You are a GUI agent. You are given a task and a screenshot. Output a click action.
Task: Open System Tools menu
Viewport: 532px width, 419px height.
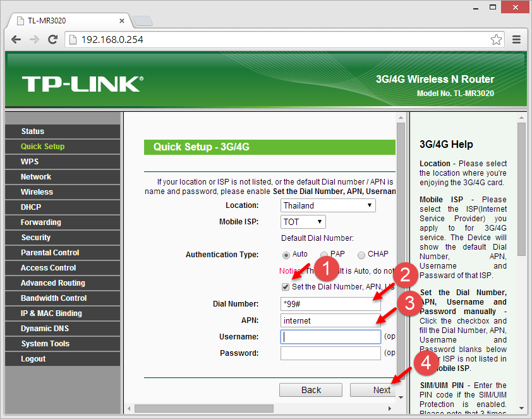[63, 344]
